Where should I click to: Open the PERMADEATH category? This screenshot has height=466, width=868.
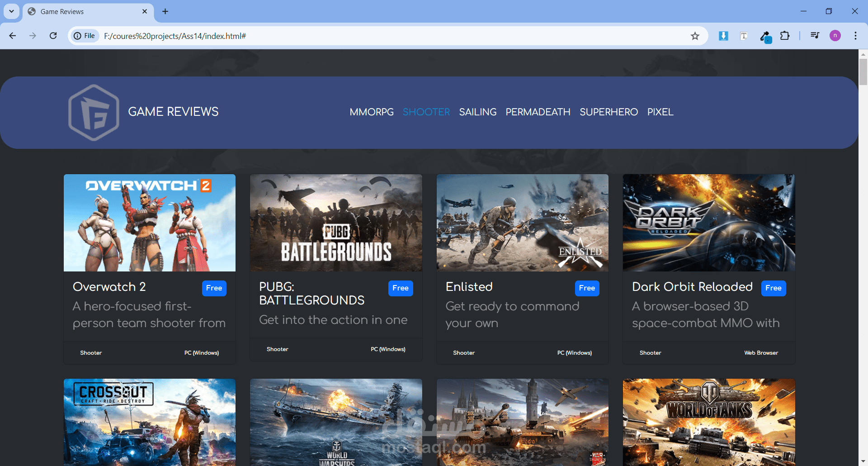(538, 112)
